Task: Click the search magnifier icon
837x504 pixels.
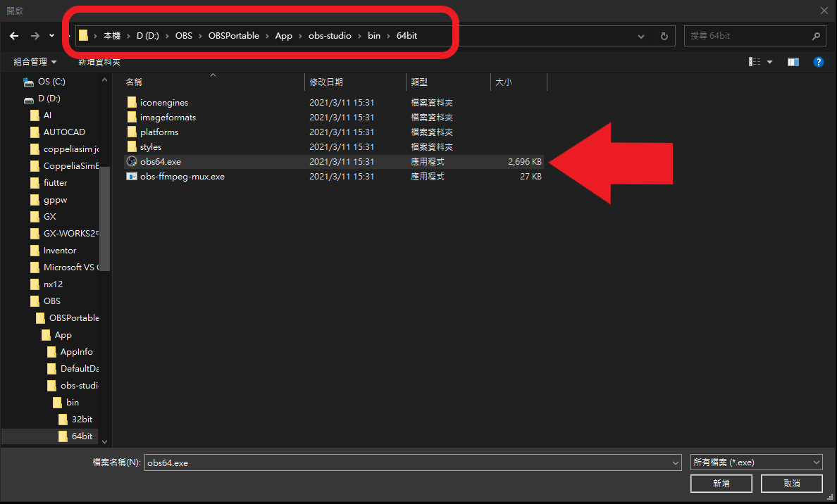Action: pos(816,37)
